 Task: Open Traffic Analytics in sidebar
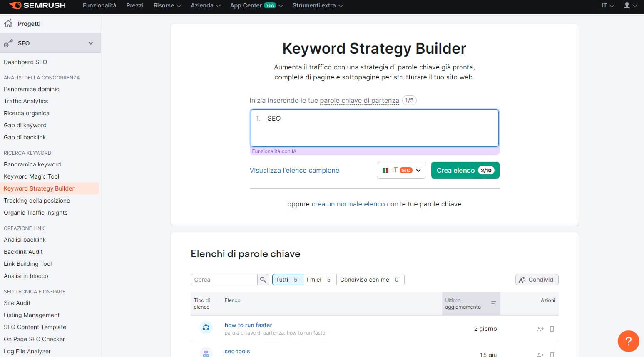coord(26,101)
